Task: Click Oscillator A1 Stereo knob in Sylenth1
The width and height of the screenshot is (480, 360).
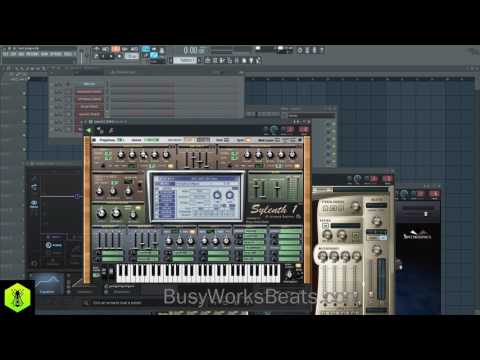Action: click(155, 155)
